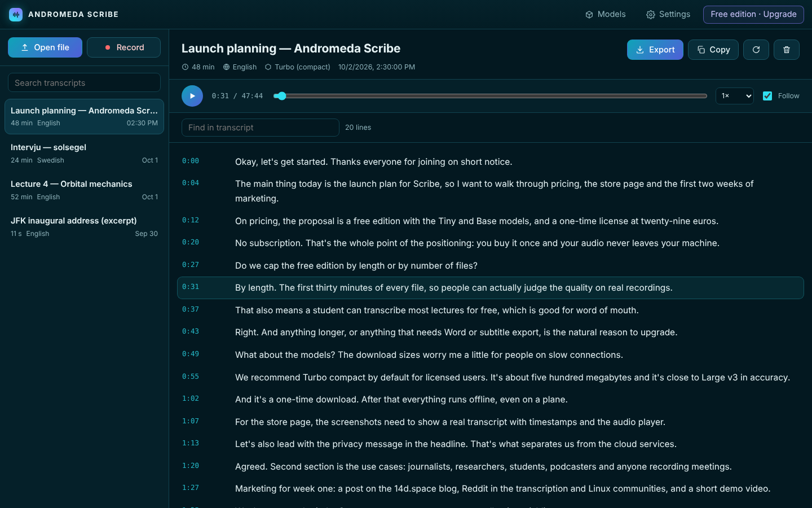The width and height of the screenshot is (812, 508).
Task: Click the highlighted 0:31 timestamp
Action: 191,287
